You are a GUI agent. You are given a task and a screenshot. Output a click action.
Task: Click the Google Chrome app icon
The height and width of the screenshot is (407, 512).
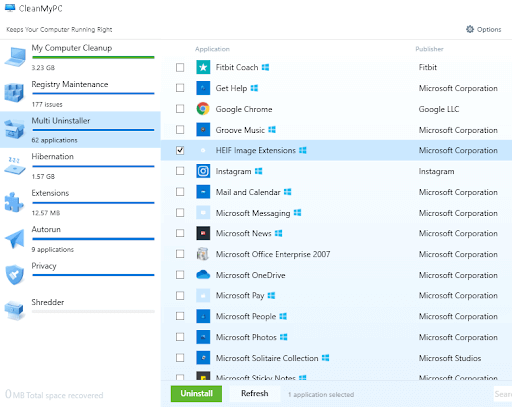203,109
